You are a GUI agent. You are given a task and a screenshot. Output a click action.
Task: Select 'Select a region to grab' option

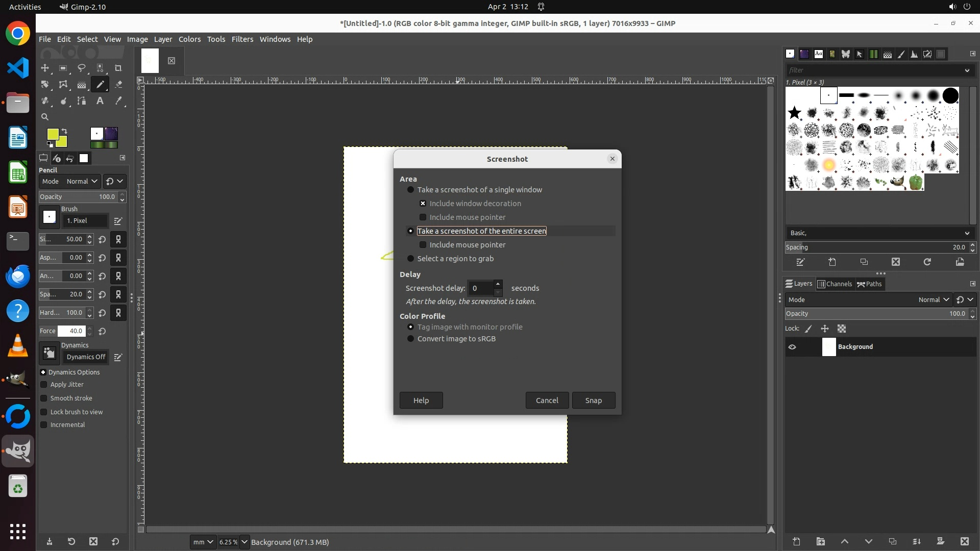pos(410,259)
